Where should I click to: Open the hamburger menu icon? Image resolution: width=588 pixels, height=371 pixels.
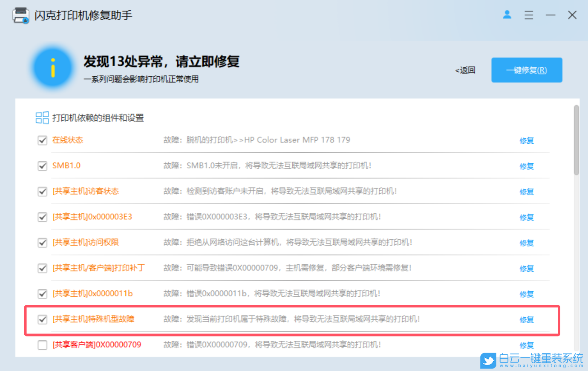pyautogui.click(x=529, y=15)
